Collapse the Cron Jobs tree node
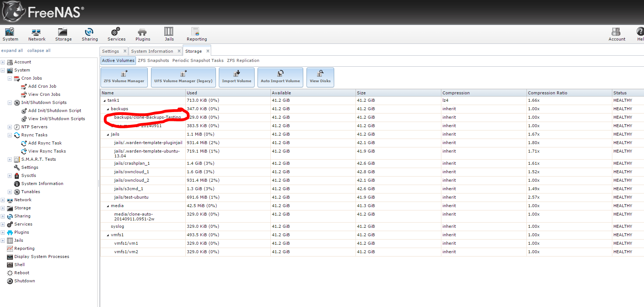 click(10, 78)
